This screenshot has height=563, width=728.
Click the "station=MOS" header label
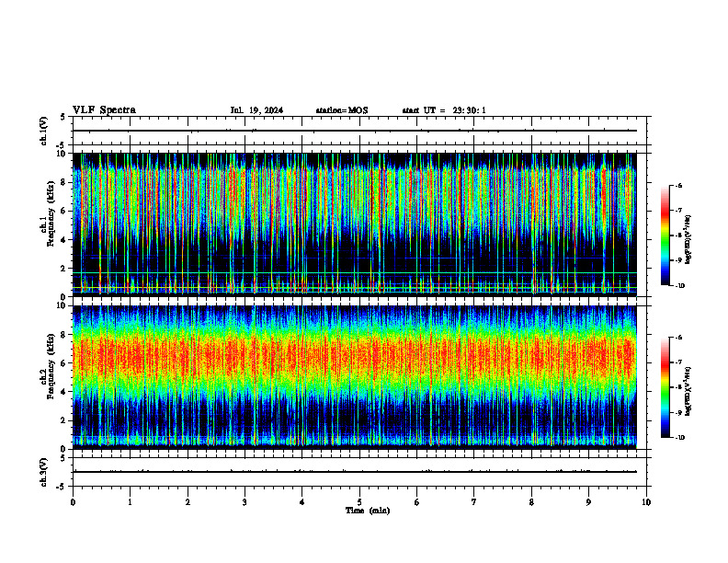coord(342,110)
